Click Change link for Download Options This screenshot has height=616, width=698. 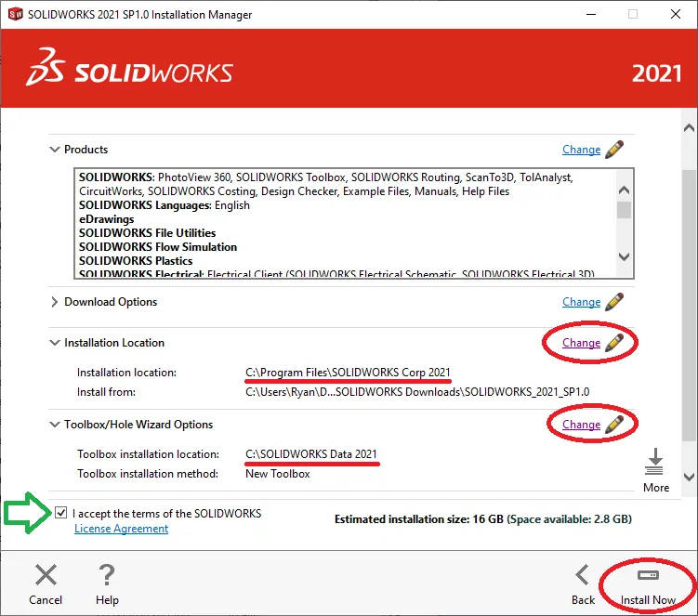pos(582,302)
